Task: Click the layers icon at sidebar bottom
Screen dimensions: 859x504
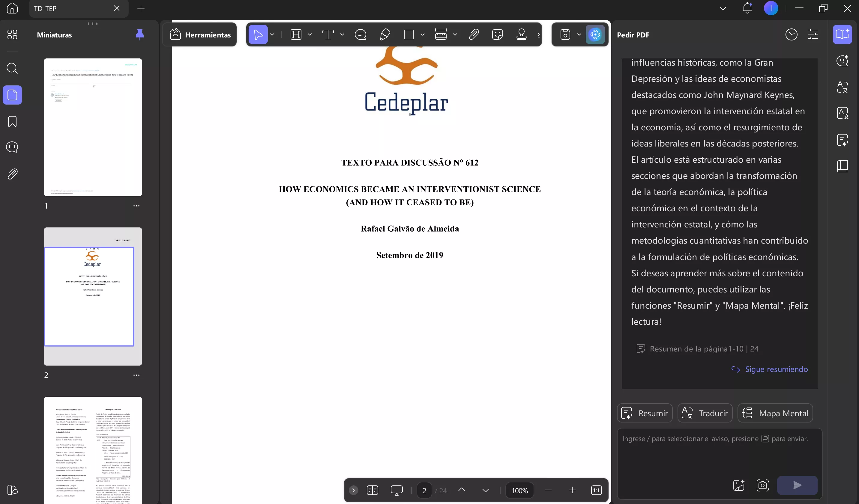Action: tap(12, 490)
